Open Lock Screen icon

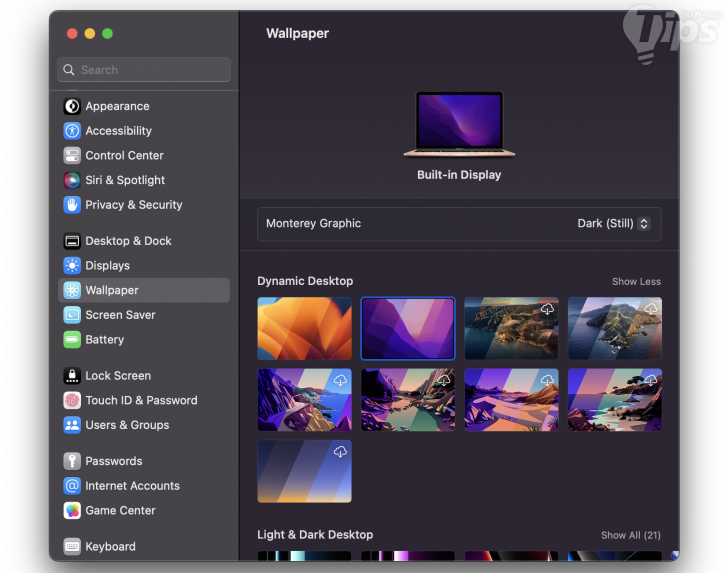click(72, 376)
